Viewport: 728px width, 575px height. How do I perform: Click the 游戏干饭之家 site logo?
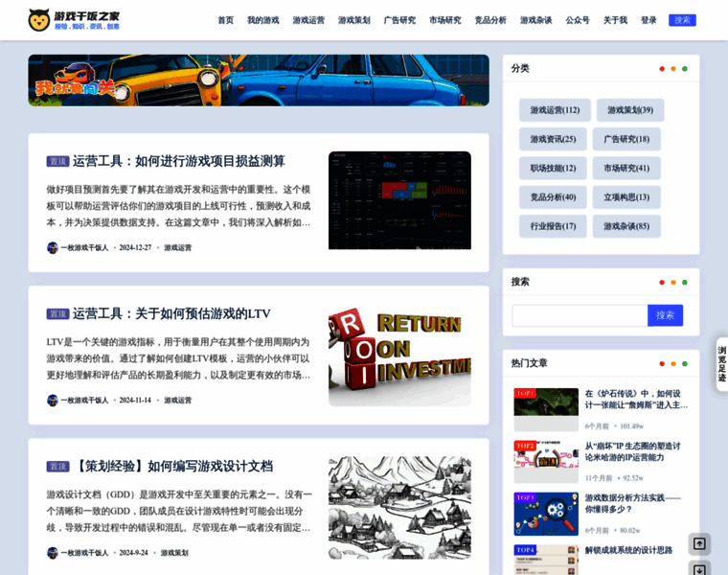pos(74,19)
